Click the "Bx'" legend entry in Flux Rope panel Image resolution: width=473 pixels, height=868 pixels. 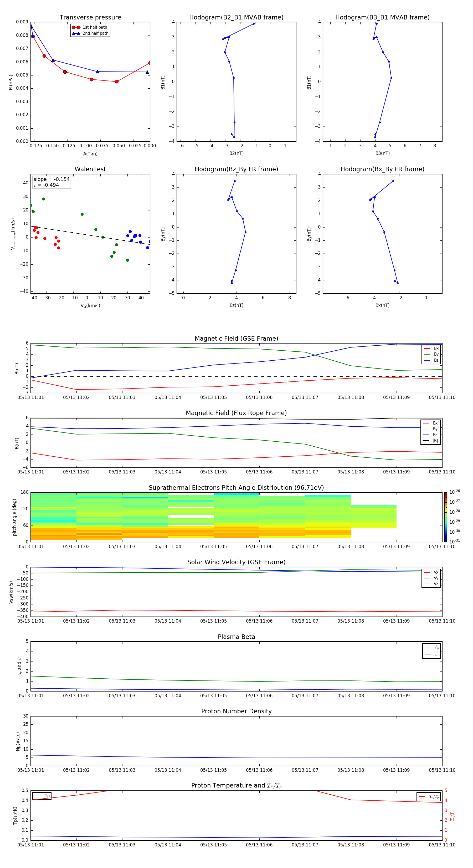point(431,423)
